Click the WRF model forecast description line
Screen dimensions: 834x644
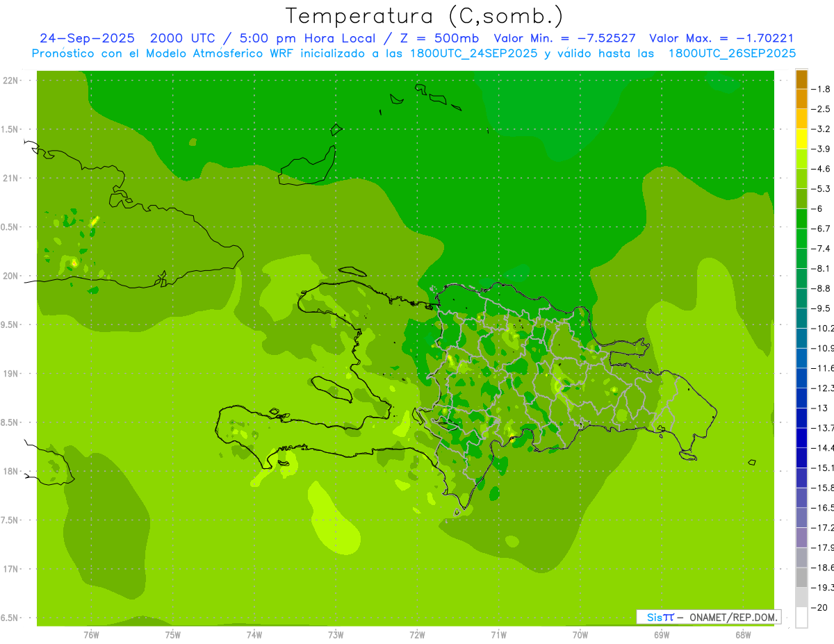414,53
